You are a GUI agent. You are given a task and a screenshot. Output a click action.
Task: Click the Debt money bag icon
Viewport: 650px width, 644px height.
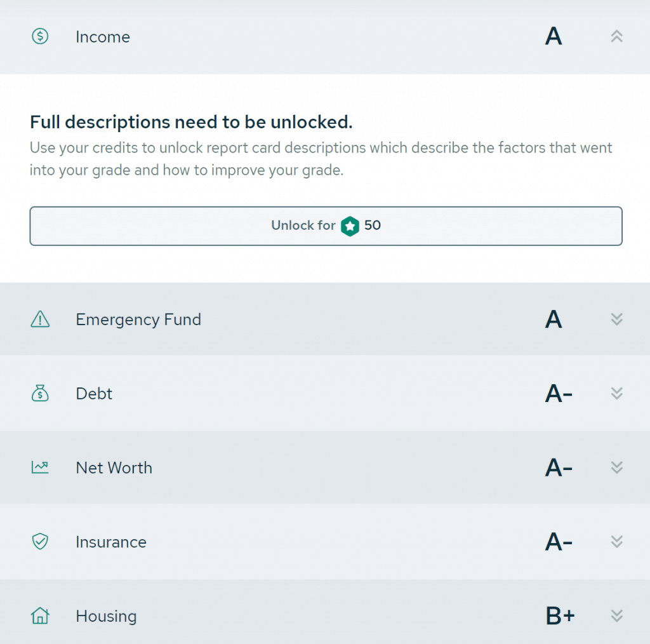[40, 392]
